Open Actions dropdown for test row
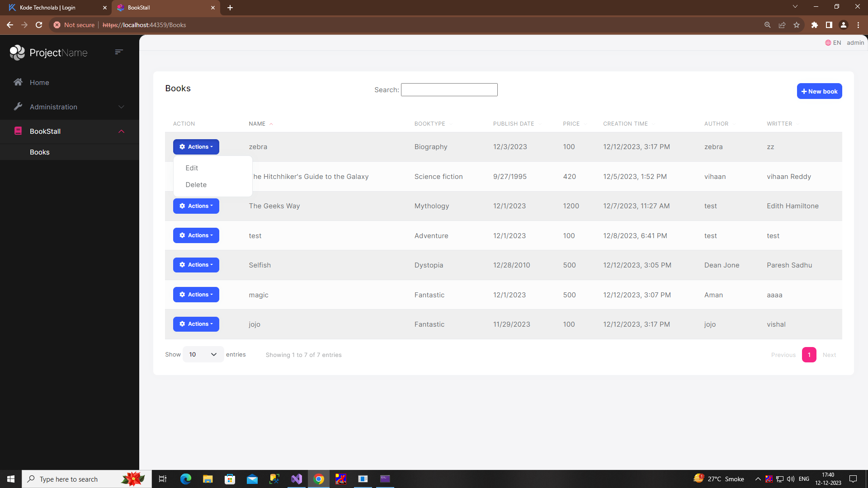Viewport: 868px width, 488px height. (x=196, y=235)
